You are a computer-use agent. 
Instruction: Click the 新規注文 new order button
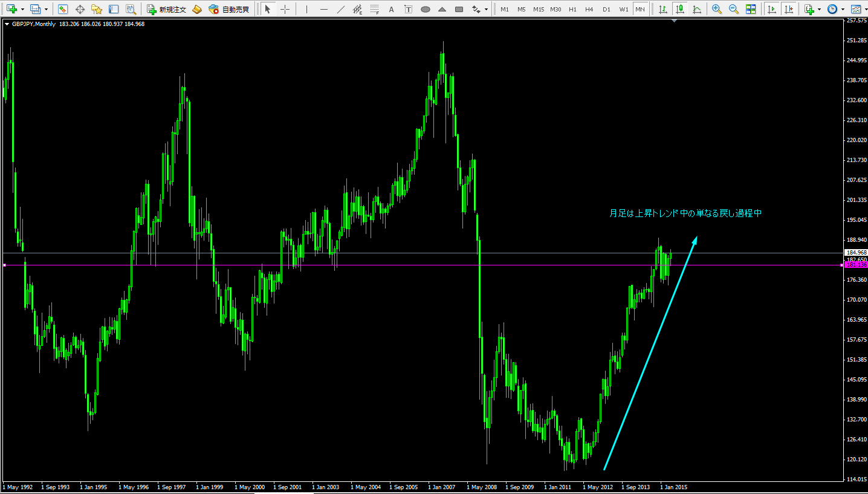(x=167, y=9)
